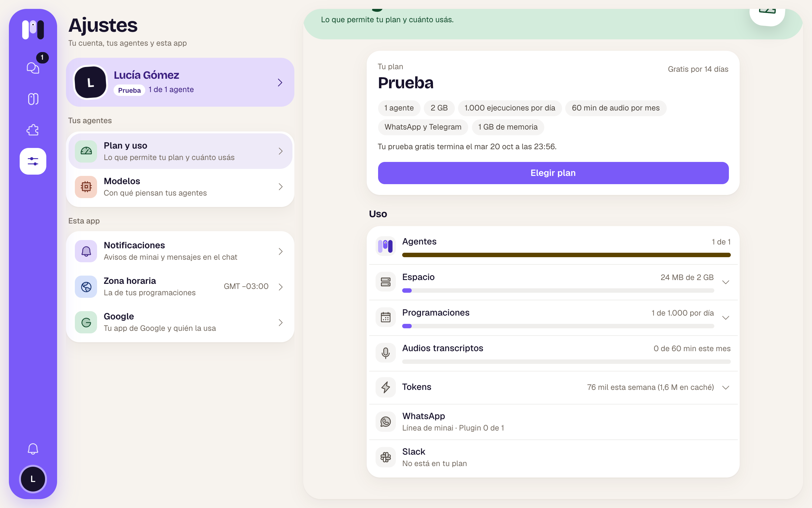The height and width of the screenshot is (508, 812).
Task: Click the WhatsApp usage icon
Action: 385,422
